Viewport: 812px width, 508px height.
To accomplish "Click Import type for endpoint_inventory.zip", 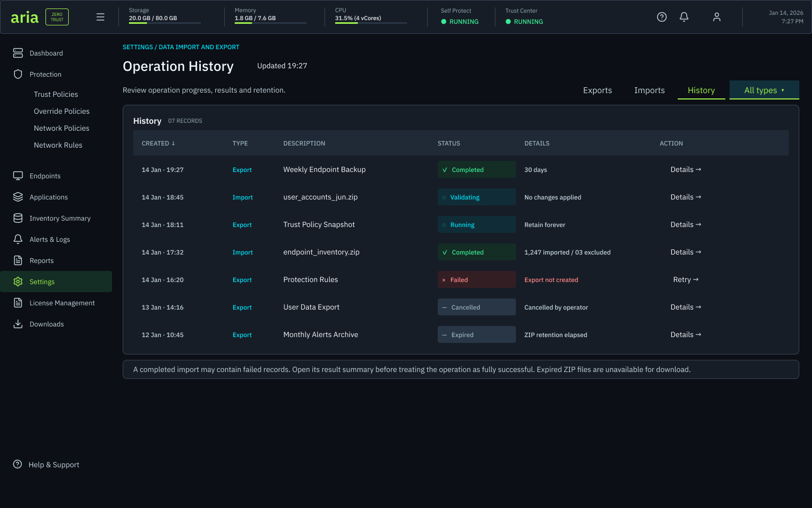I will 243,252.
